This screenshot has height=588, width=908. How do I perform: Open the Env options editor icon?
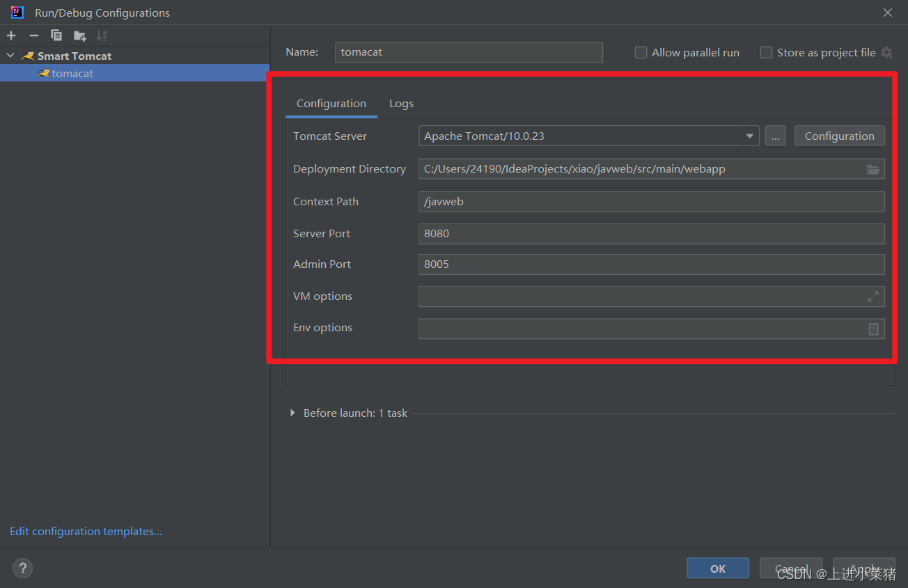tap(873, 328)
